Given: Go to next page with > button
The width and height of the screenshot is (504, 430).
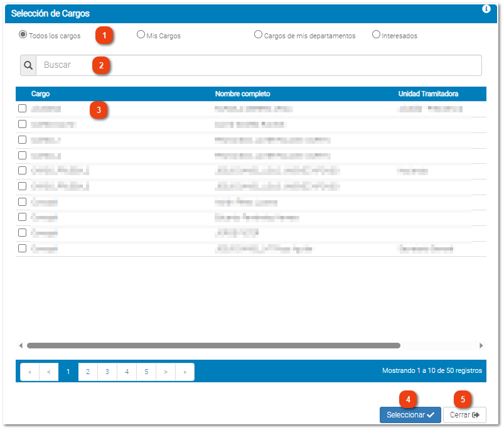Looking at the screenshot, I should [166, 372].
